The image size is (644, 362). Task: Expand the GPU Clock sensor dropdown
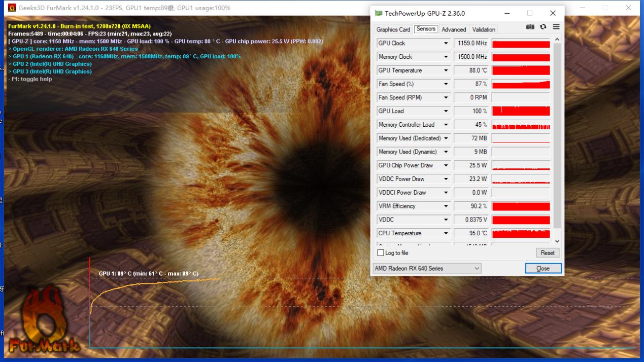[x=446, y=44]
